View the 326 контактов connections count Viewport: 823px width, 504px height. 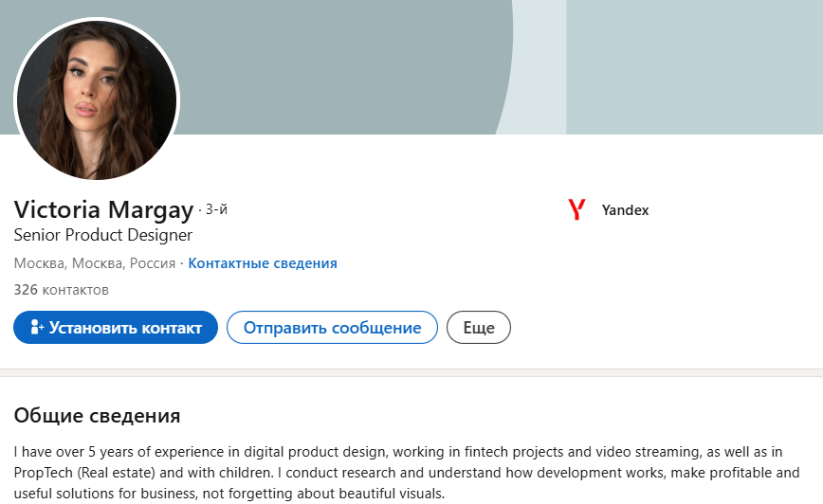pos(62,289)
